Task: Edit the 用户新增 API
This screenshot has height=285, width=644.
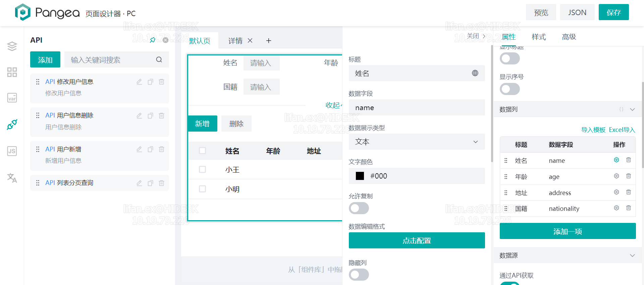Action: [139, 149]
